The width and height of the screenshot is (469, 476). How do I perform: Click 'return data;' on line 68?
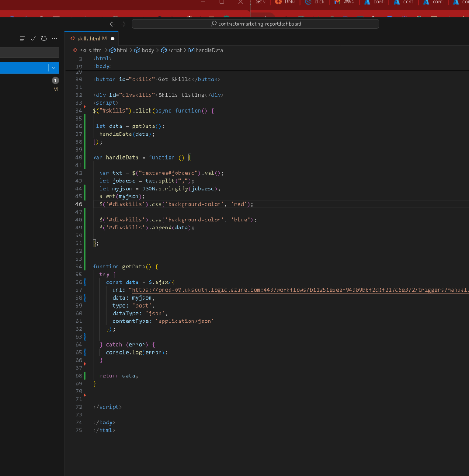[x=119, y=376]
